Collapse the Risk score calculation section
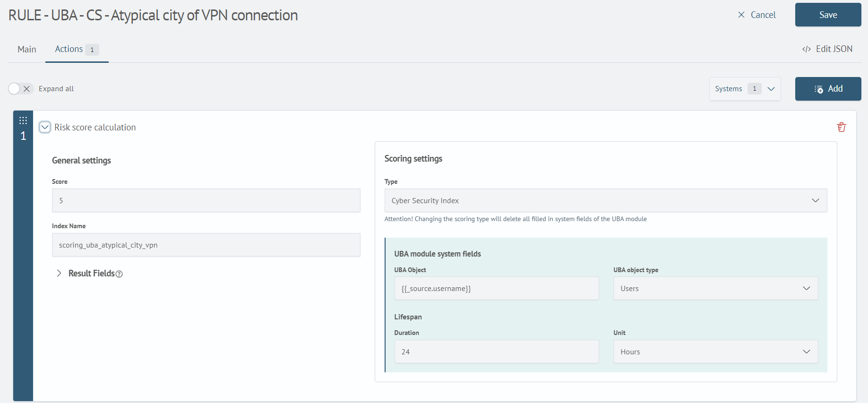Screen dimensions: 868x403 coord(45,127)
